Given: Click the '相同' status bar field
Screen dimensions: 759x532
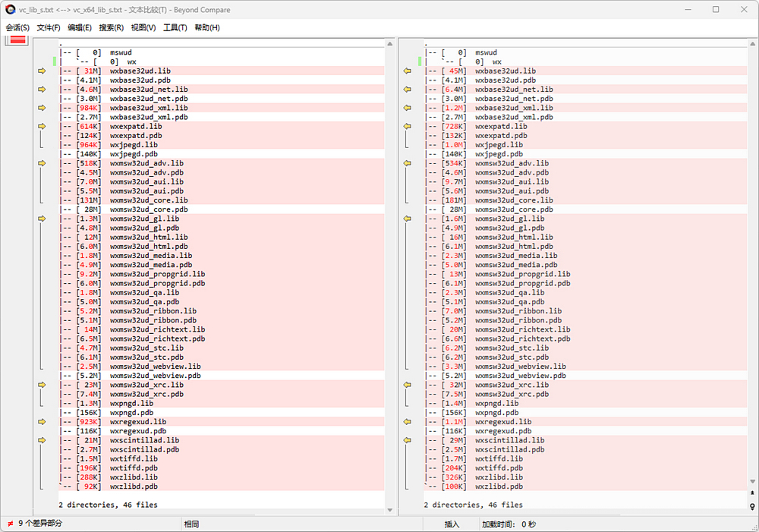Looking at the screenshot, I should coord(191,524).
